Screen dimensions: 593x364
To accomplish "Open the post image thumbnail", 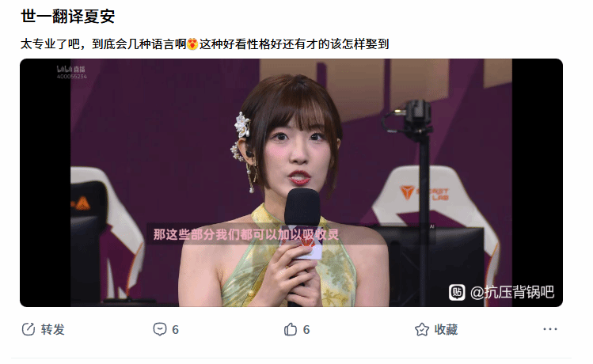I will [291, 183].
